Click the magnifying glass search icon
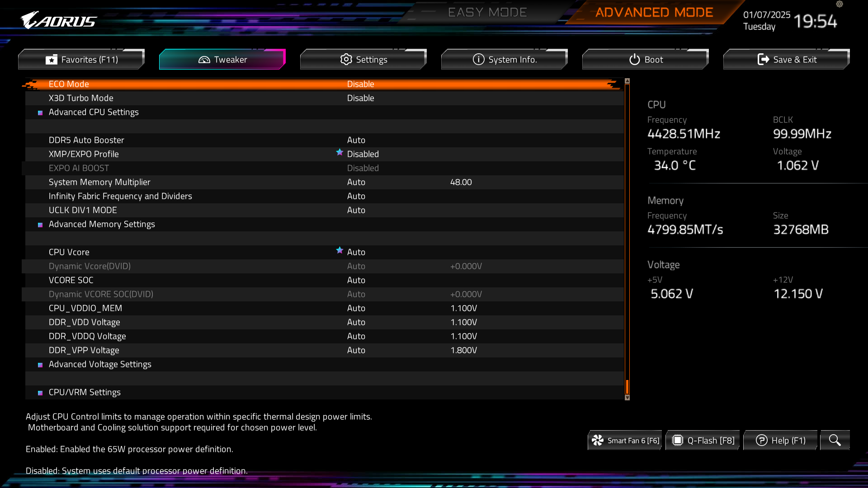Viewport: 868px width, 488px height. 835,440
